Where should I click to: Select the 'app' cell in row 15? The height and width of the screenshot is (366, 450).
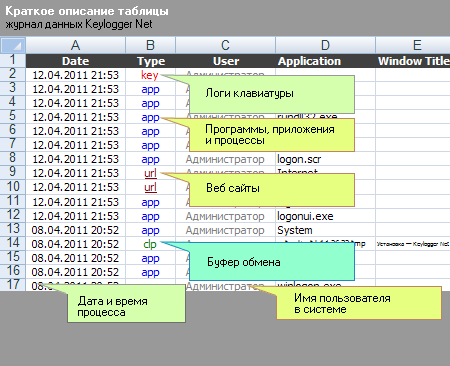click(x=150, y=258)
